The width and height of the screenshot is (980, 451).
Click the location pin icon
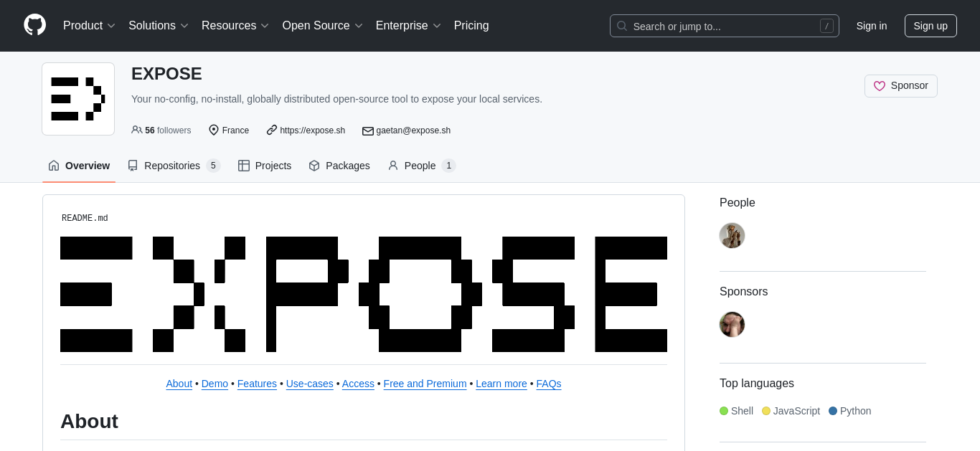214,130
